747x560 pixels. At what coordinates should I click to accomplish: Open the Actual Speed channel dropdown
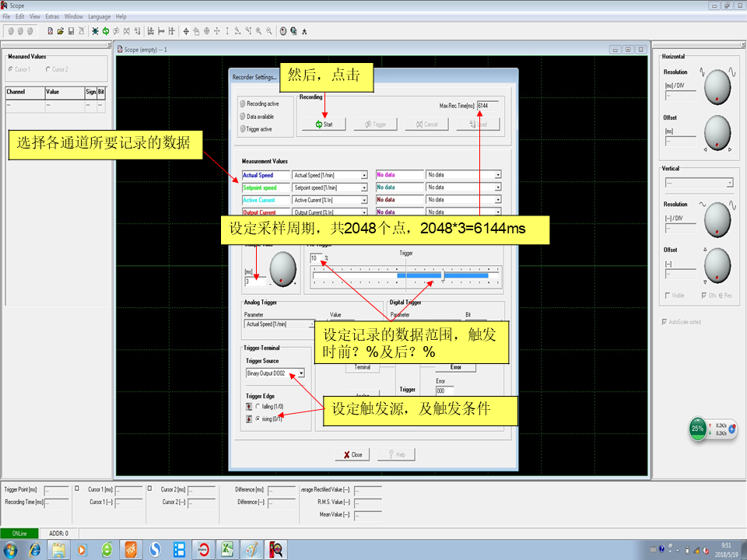(363, 175)
